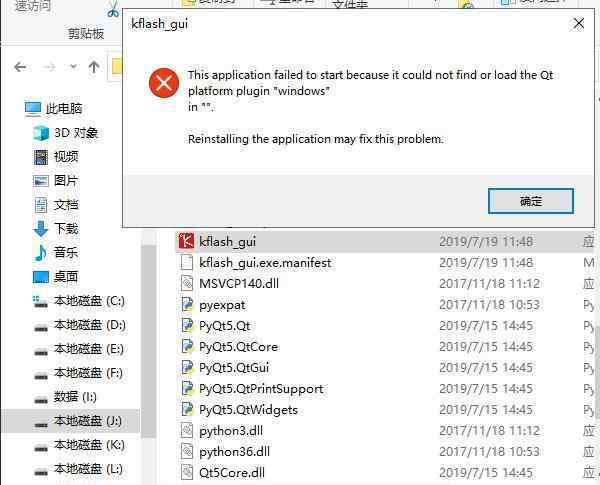Close the kflash_gui error dialog
Screen dimensions: 600x485
pos(579,23)
